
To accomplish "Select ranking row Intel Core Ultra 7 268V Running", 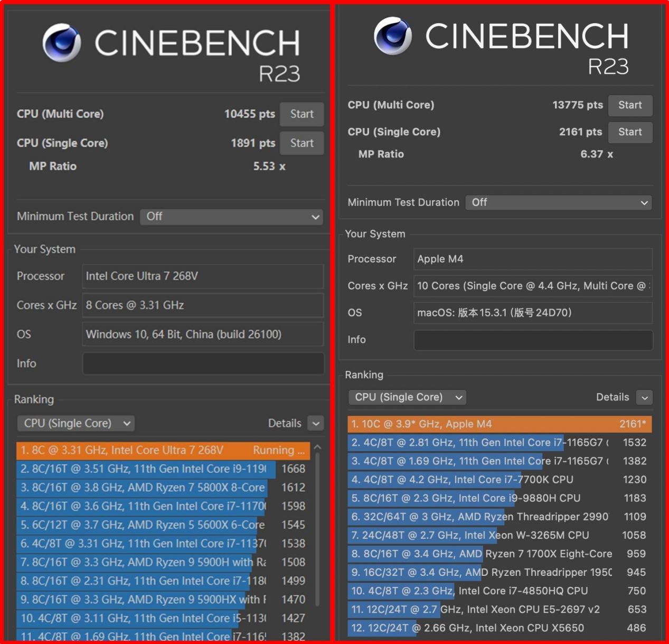I will point(163,450).
